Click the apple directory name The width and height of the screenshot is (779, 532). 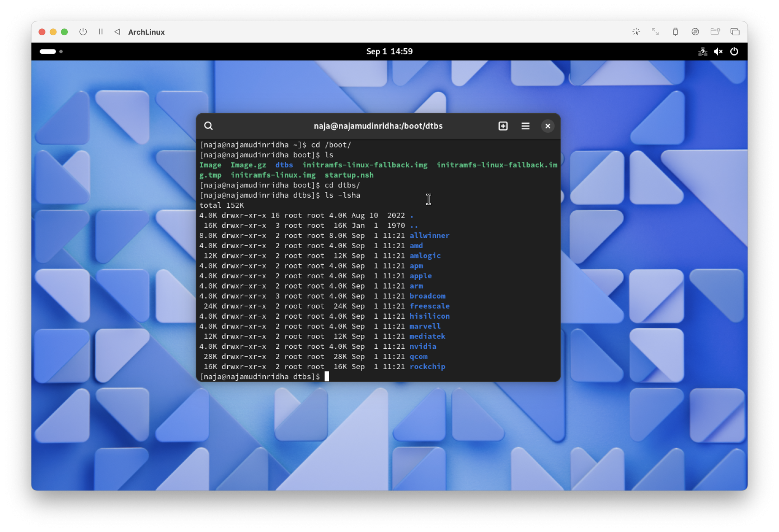[x=421, y=276]
